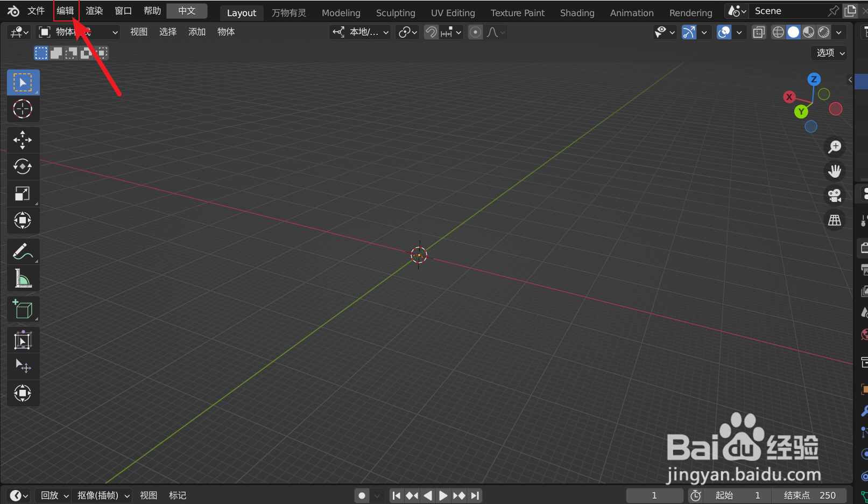Select the Measure ruler tool

23,278
